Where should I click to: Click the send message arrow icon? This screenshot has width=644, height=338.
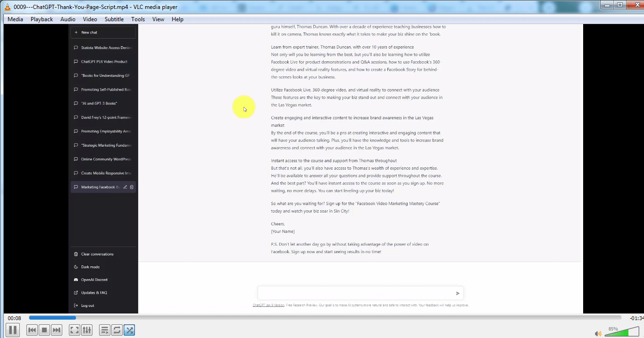pyautogui.click(x=458, y=293)
